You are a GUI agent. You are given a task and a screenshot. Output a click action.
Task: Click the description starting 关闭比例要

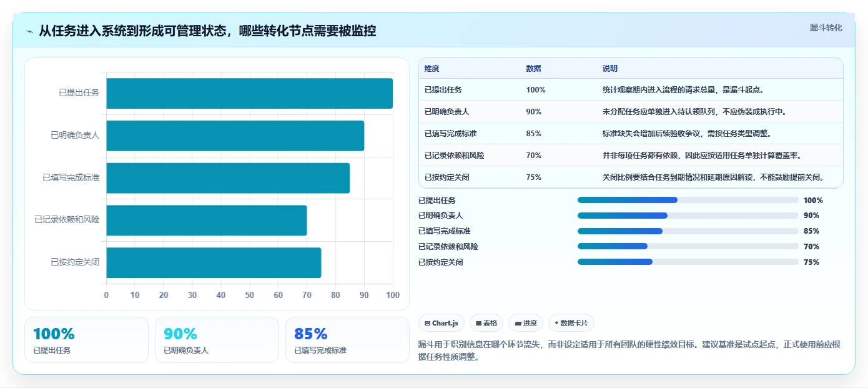[x=713, y=177]
